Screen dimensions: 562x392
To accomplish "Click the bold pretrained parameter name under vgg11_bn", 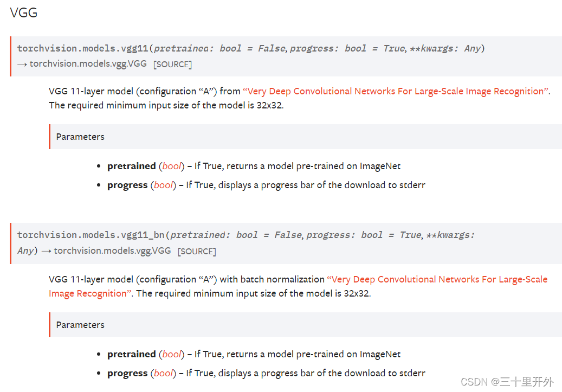I will (x=132, y=355).
